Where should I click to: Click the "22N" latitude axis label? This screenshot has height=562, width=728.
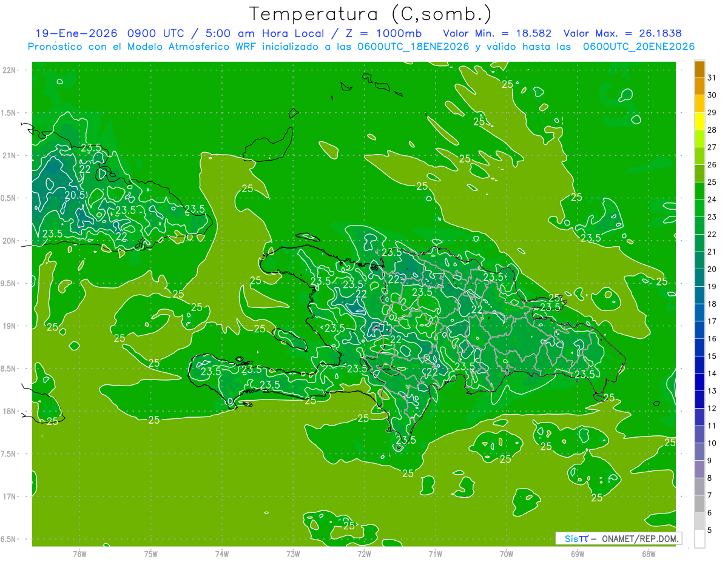pyautogui.click(x=9, y=70)
